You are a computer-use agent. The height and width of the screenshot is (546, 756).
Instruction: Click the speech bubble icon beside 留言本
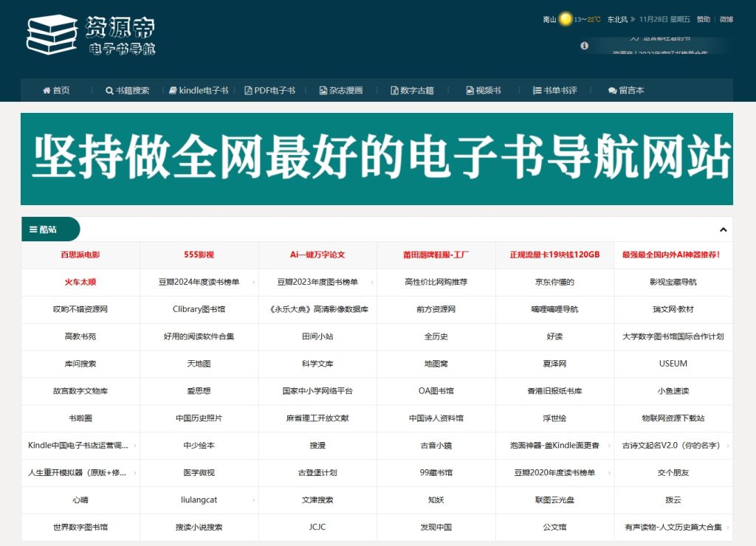(x=611, y=90)
